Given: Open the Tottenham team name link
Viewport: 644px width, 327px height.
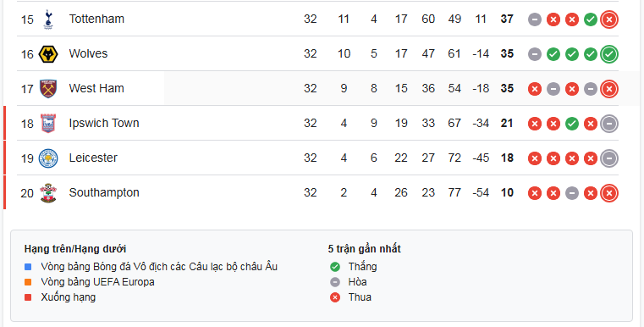Looking at the screenshot, I should pos(96,19).
